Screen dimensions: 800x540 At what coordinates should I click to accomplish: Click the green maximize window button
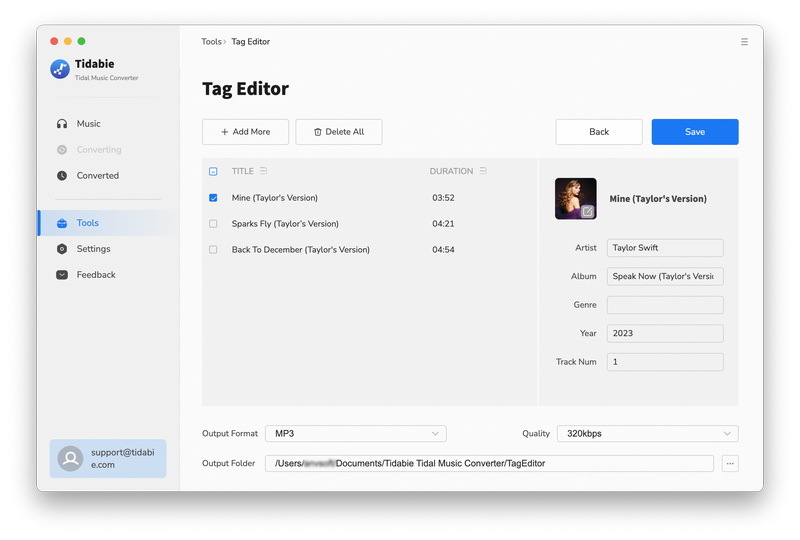click(81, 41)
